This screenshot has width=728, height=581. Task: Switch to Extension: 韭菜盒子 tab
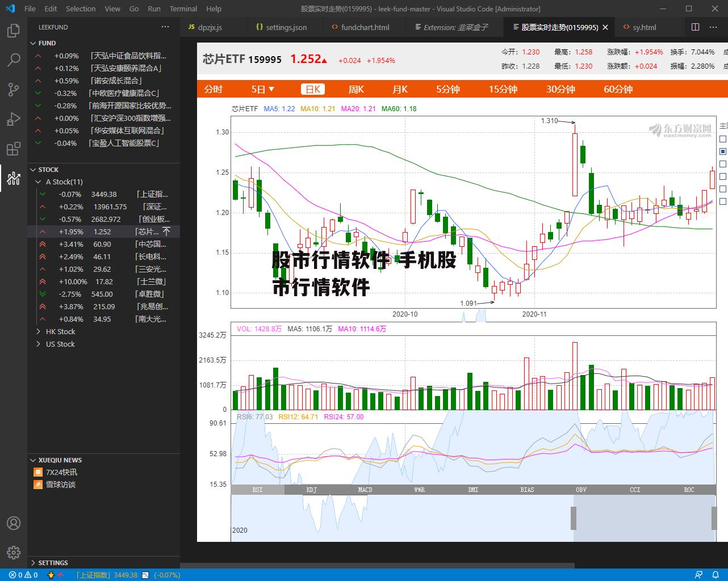pyautogui.click(x=455, y=27)
